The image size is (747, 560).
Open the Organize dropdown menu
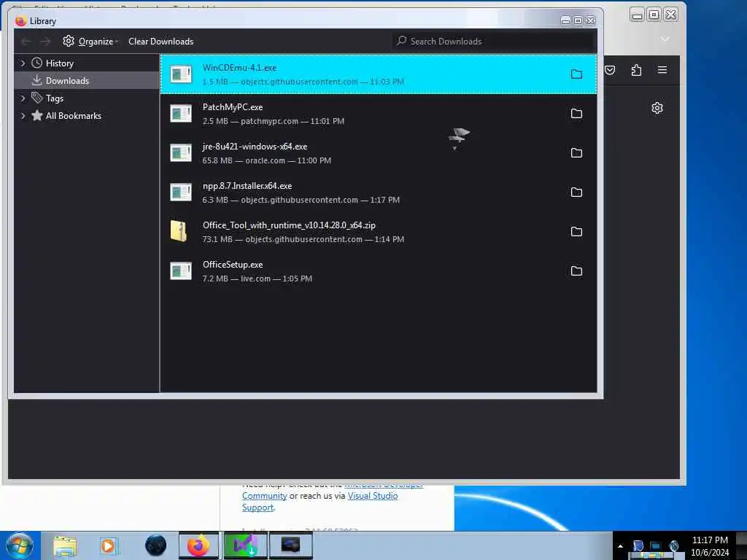click(90, 42)
